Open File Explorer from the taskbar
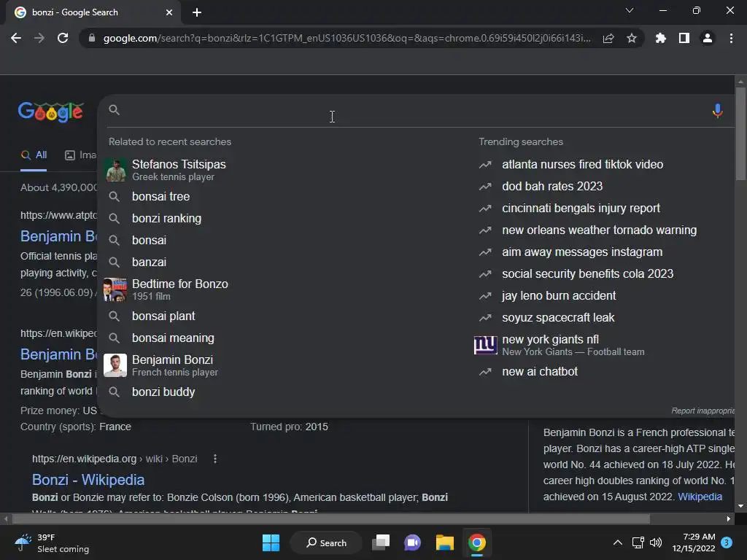This screenshot has width=747, height=560. coord(444,542)
